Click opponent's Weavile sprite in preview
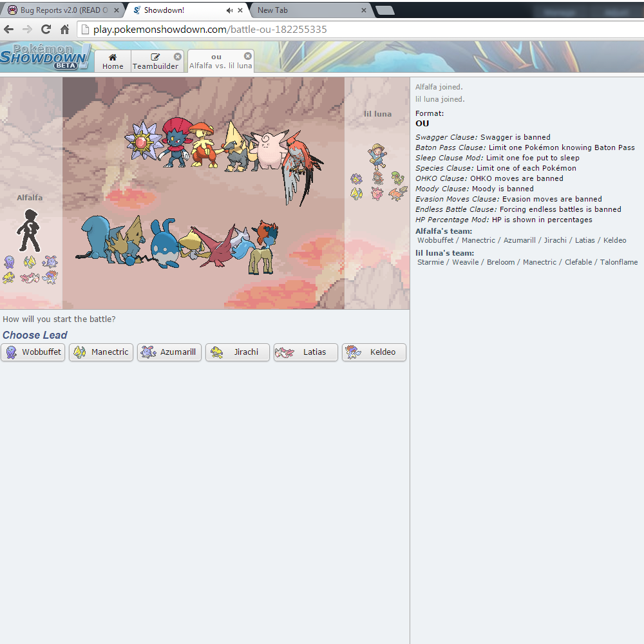Image resolution: width=644 pixels, height=644 pixels. (x=175, y=142)
